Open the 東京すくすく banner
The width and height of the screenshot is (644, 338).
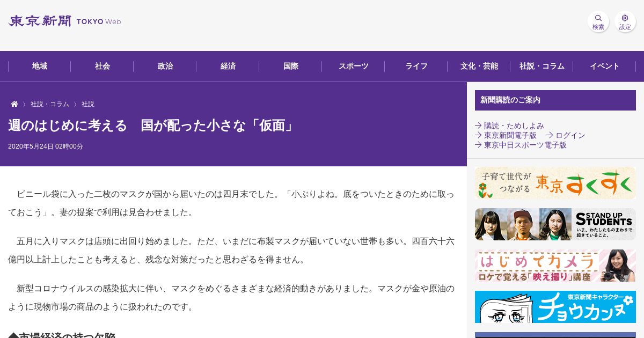coord(555,183)
